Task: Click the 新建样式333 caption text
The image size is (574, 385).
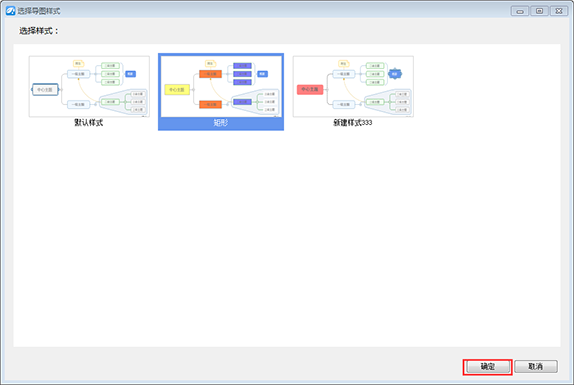Action: [353, 123]
